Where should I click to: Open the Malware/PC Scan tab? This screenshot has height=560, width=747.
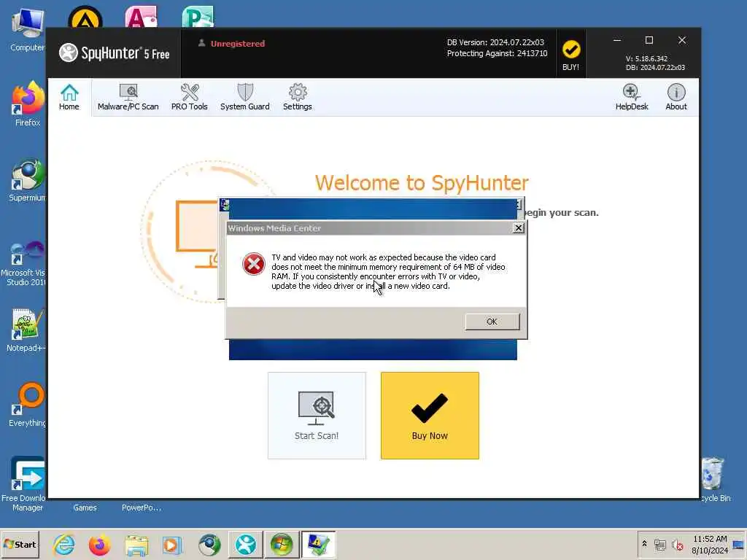[128, 97]
